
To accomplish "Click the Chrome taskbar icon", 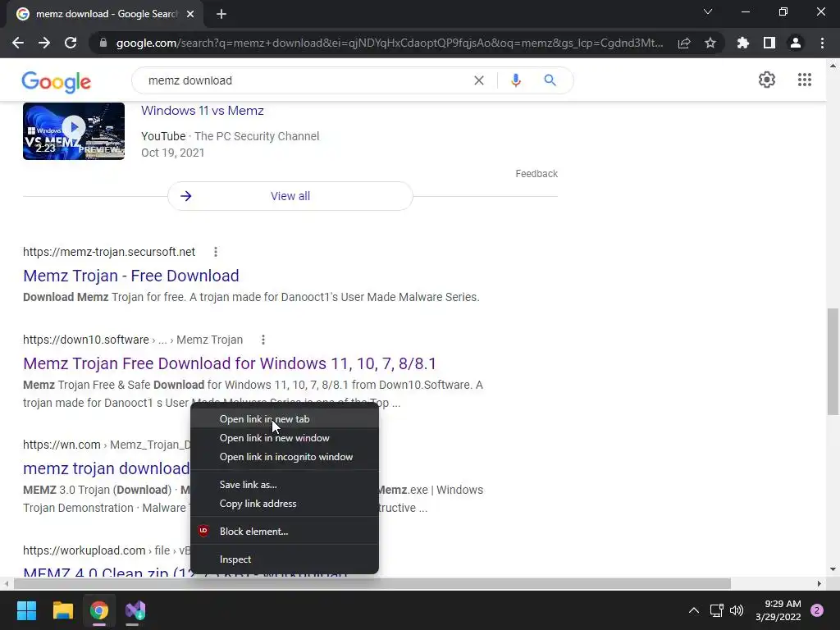I will click(x=99, y=610).
